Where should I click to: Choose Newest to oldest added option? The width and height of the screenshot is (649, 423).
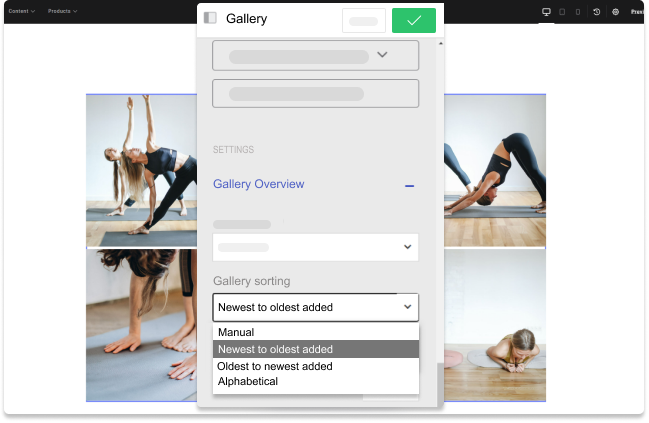click(x=275, y=349)
